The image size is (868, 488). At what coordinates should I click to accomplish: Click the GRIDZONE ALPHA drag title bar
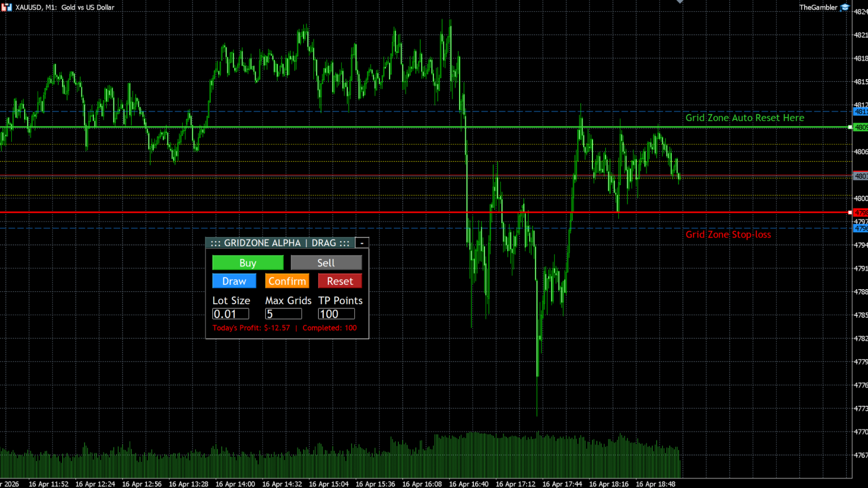280,243
